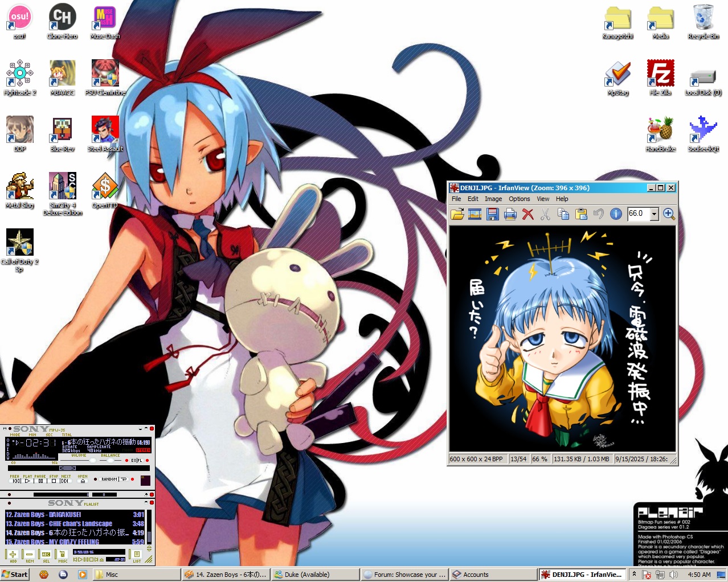Open the OpenTTD desktop shortcut
This screenshot has width=728, height=582.
105,190
